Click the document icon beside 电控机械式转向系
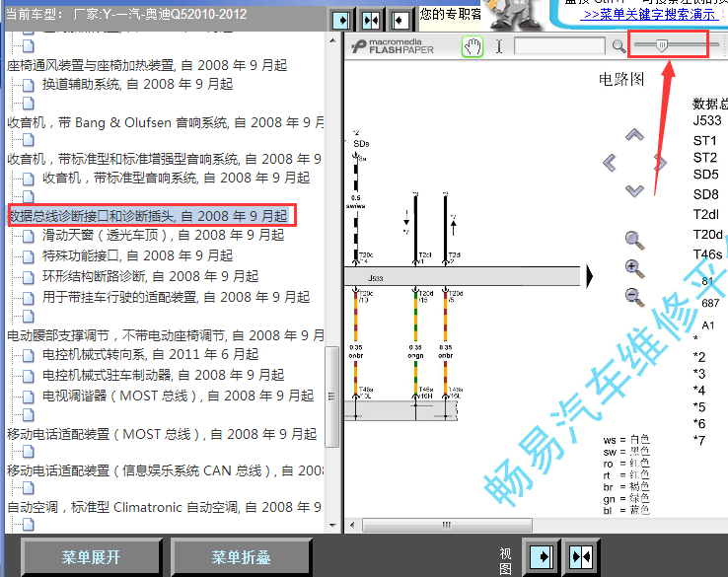Image resolution: width=728 pixels, height=577 pixels. [29, 355]
